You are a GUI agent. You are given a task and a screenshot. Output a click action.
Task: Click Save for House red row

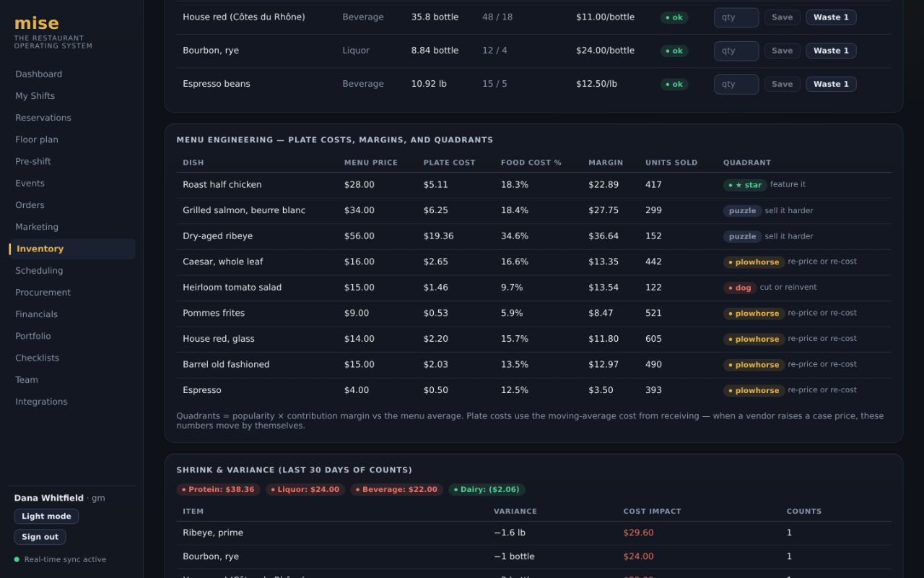click(x=782, y=17)
